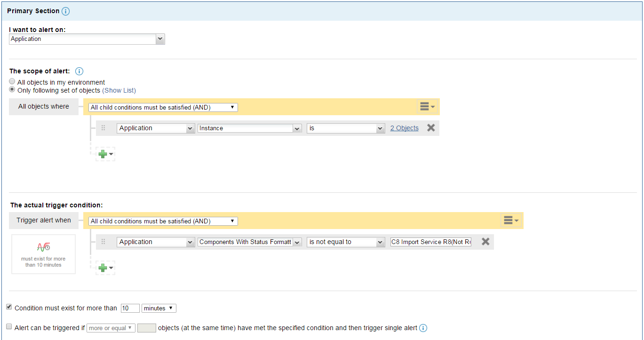Select All objects in my environment radio
This screenshot has height=340, width=644.
(x=12, y=82)
